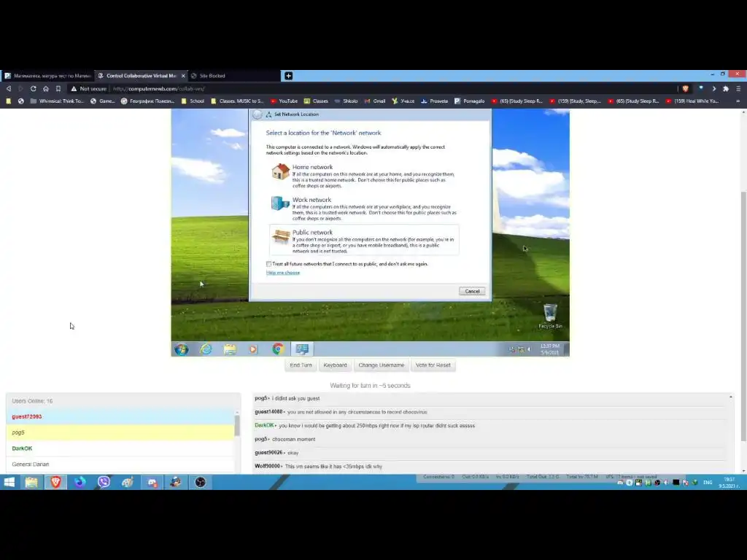Click the chat scroll up arrow
The image size is (747, 560).
tap(730, 397)
